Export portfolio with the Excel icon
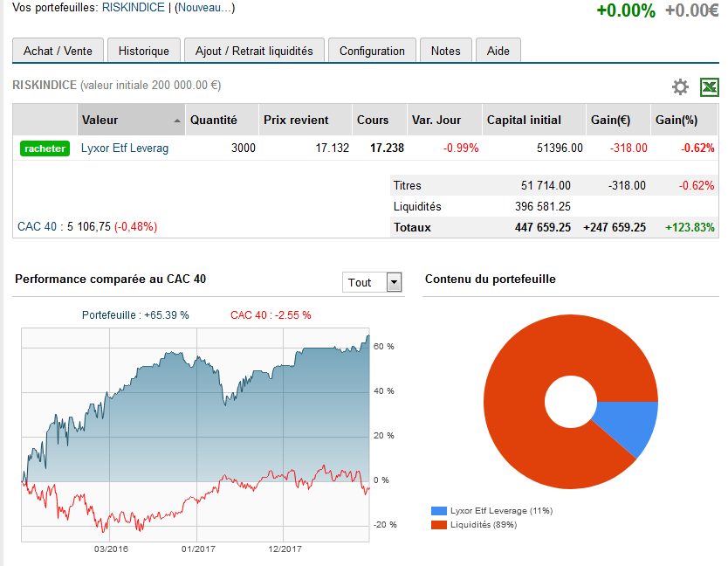The width and height of the screenshot is (728, 566). (710, 86)
